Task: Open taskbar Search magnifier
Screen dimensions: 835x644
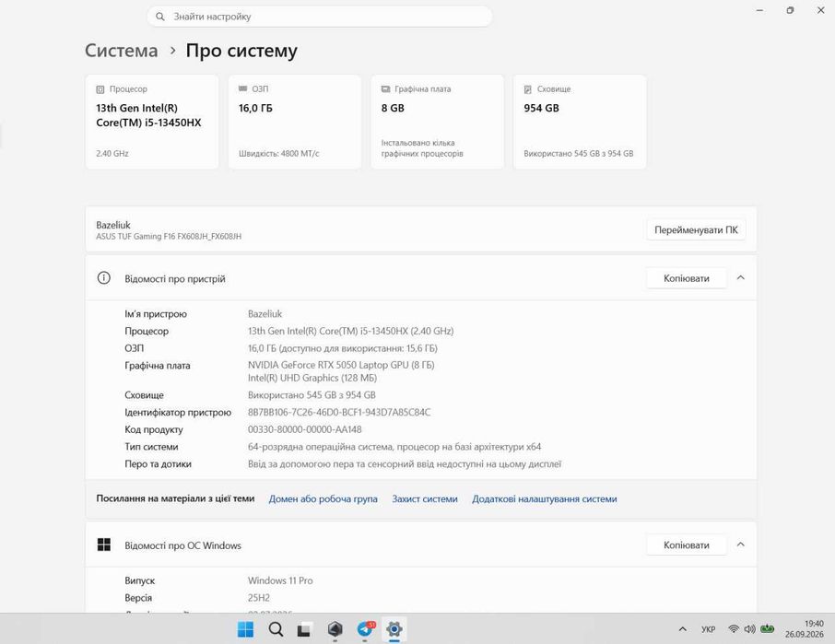Action: [x=276, y=629]
